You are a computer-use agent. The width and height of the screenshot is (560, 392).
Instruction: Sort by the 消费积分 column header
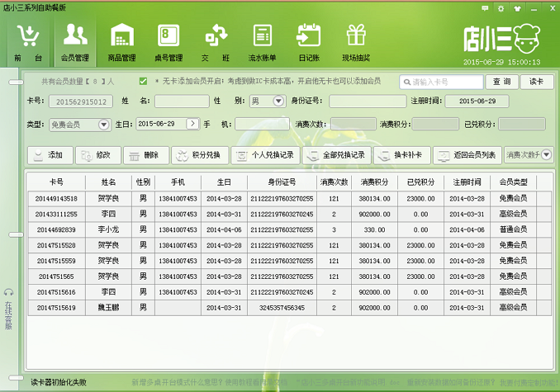coord(374,182)
